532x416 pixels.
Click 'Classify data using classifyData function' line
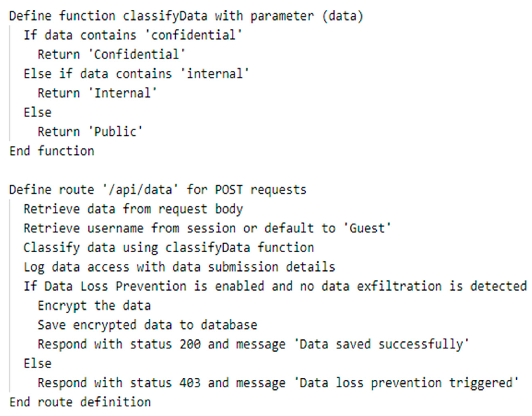168,248
